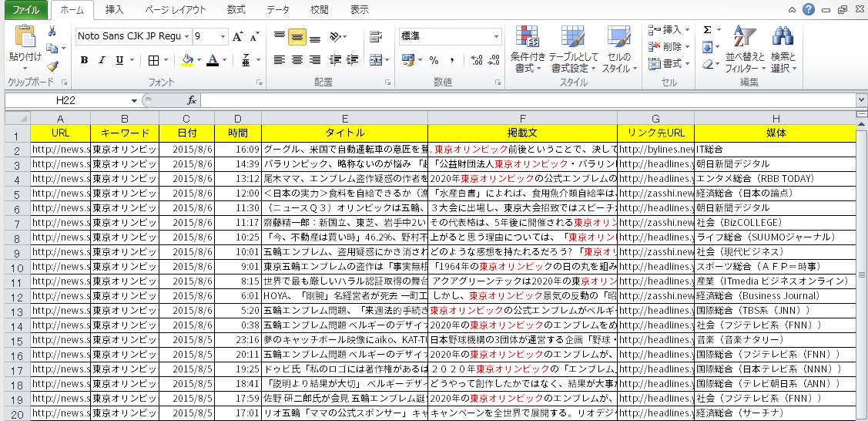Click the Insert Function fx button
Image resolution: width=868 pixels, height=421 pixels.
(x=192, y=100)
